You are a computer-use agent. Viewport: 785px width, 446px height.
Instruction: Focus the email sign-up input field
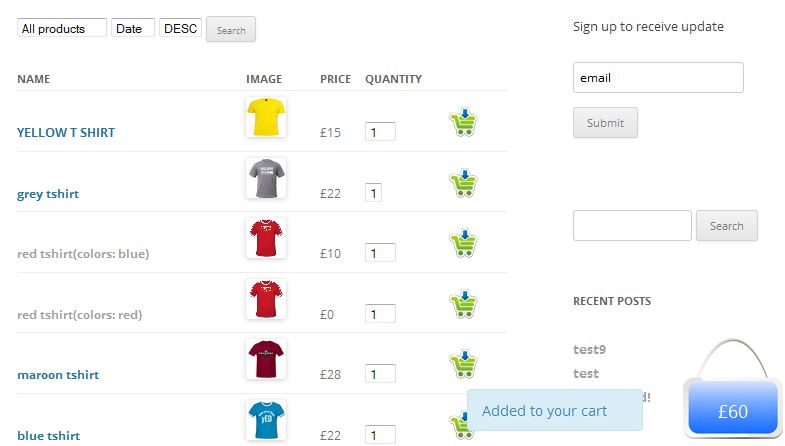click(x=658, y=78)
